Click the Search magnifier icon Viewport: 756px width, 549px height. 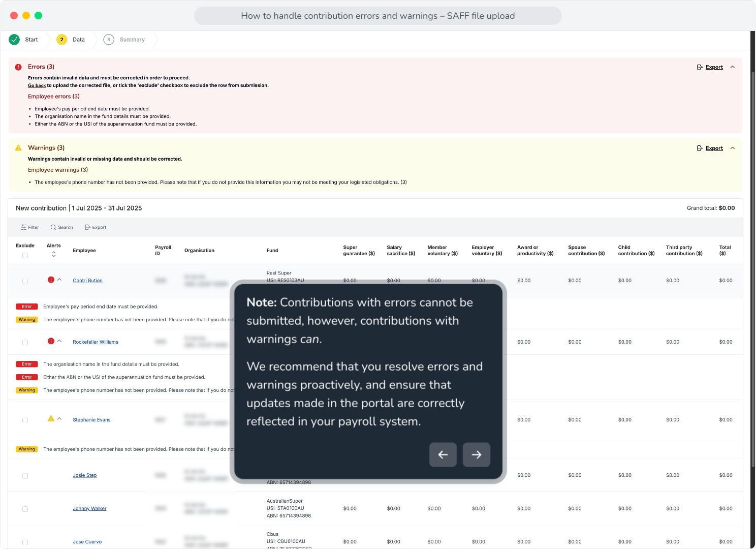click(x=53, y=227)
